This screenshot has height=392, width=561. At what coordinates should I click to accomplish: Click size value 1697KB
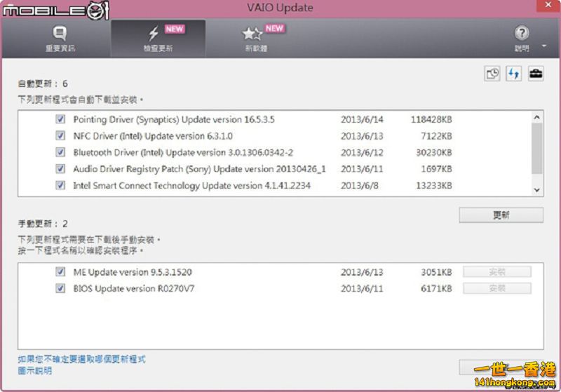436,169
